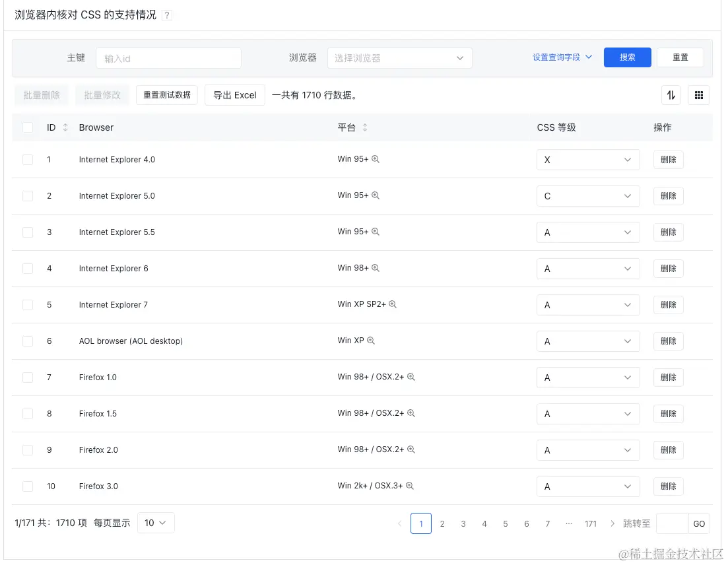
Task: Click magnifier icon next to Win 95+ in row 1
Action: tap(376, 159)
